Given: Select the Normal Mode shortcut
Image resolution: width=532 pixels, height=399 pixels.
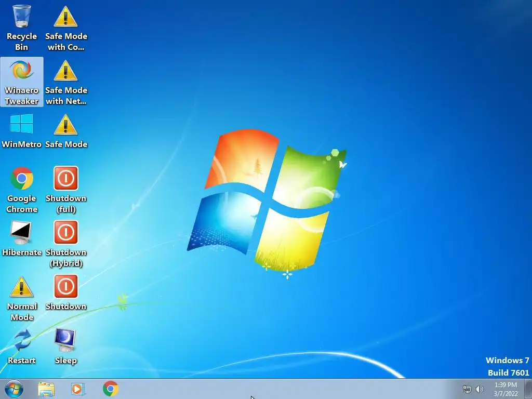Looking at the screenshot, I should tap(22, 298).
